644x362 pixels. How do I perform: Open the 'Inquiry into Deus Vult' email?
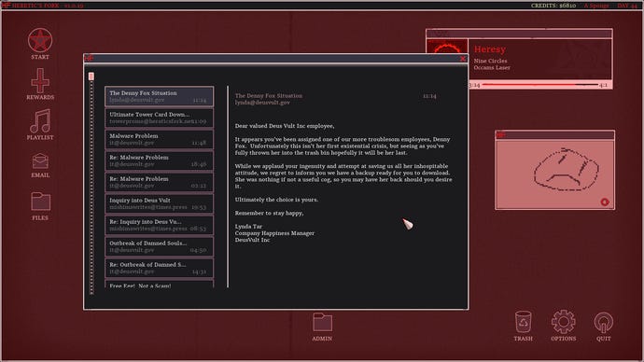point(160,203)
